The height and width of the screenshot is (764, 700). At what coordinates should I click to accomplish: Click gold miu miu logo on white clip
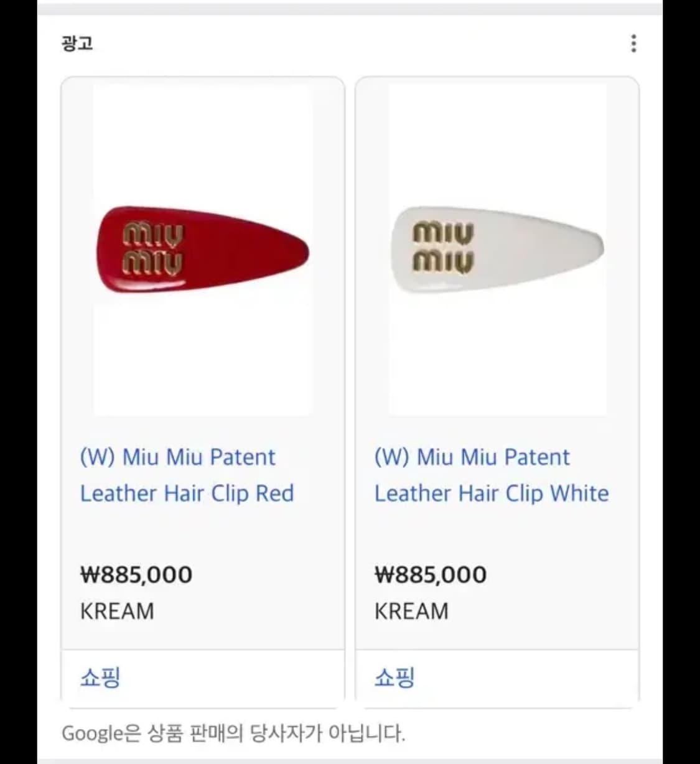(x=443, y=248)
